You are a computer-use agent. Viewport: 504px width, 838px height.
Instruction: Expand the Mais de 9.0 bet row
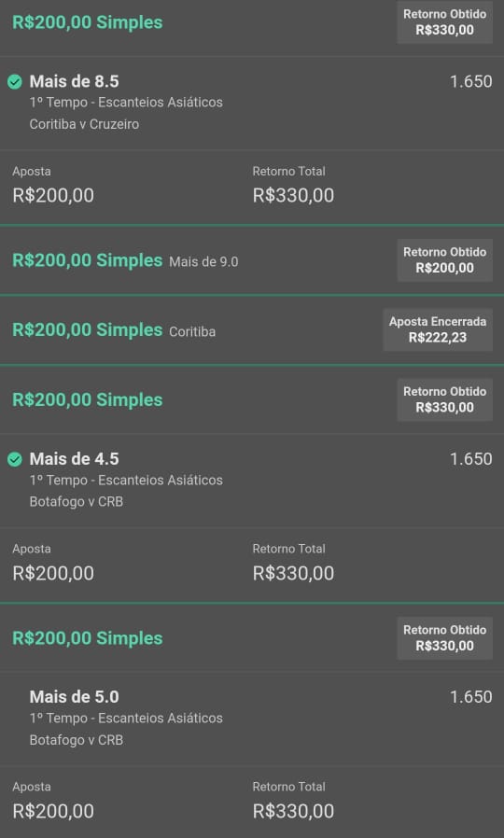[252, 260]
